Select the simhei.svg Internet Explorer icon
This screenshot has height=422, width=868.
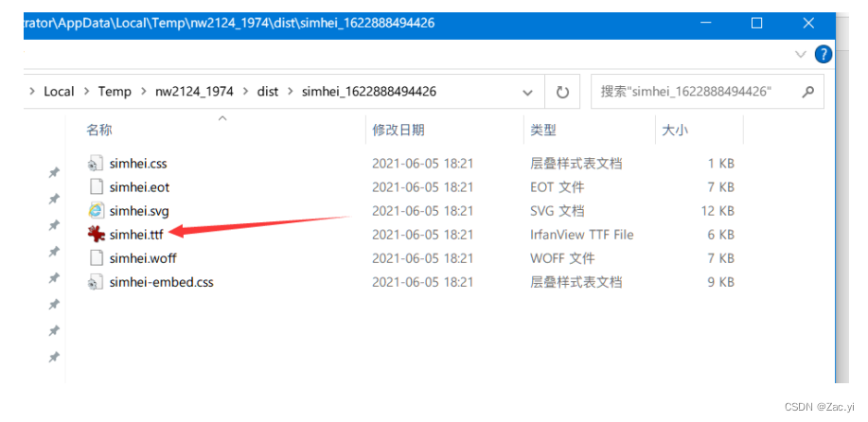coord(97,211)
